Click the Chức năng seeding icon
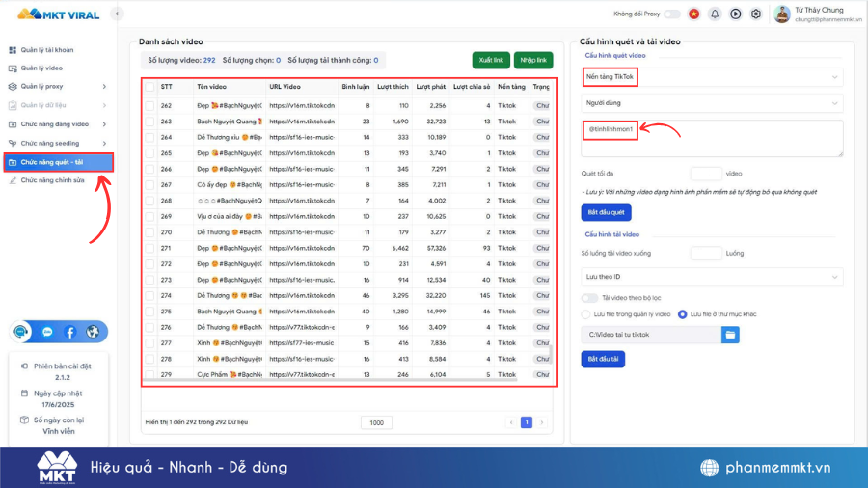 point(13,144)
